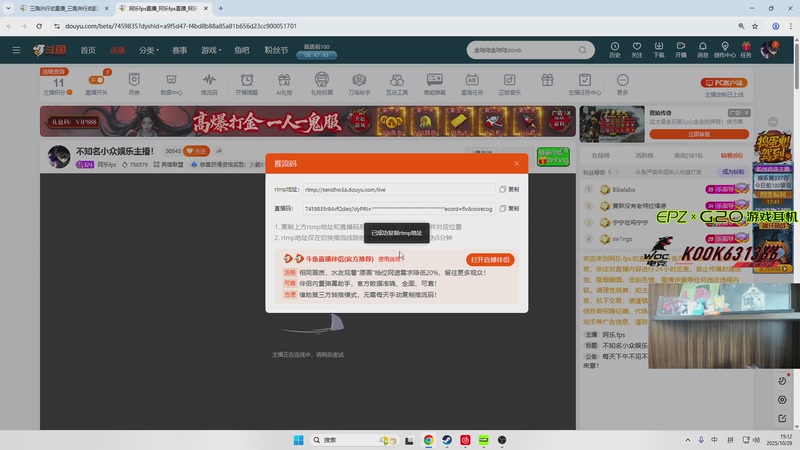Select 直播 in the top nav
Viewport: 800px width, 450px height.
(118, 50)
